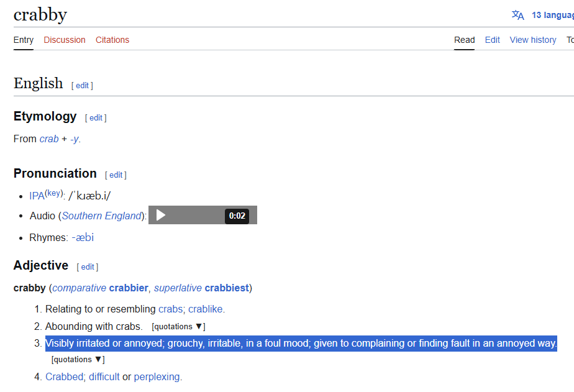Open the 'crabbiest' link
The image size is (574, 392).
pyautogui.click(x=227, y=288)
